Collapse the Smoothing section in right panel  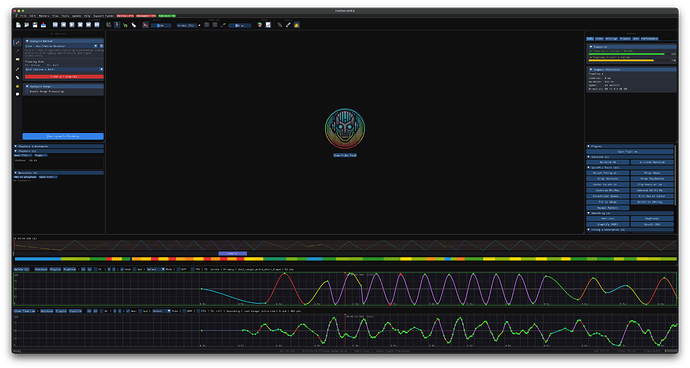click(x=630, y=213)
